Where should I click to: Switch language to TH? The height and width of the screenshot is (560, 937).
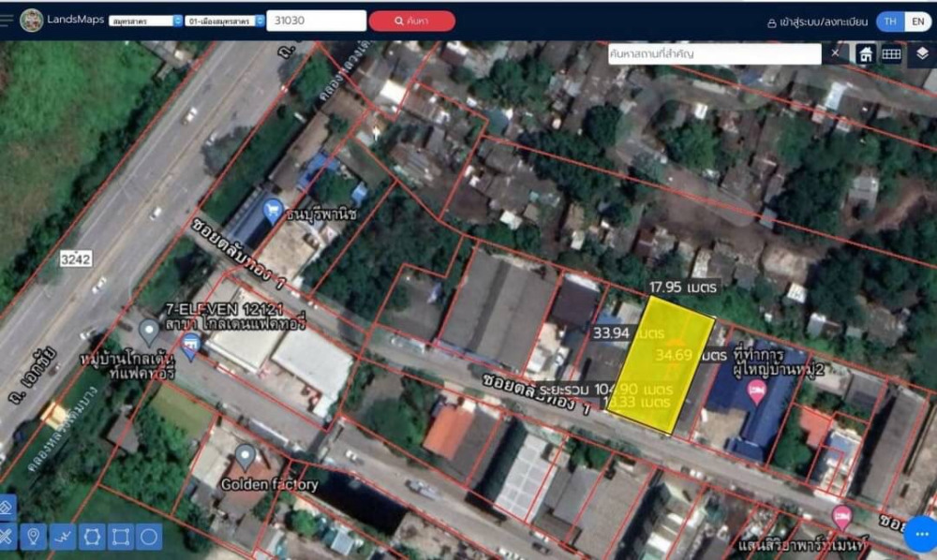(890, 22)
